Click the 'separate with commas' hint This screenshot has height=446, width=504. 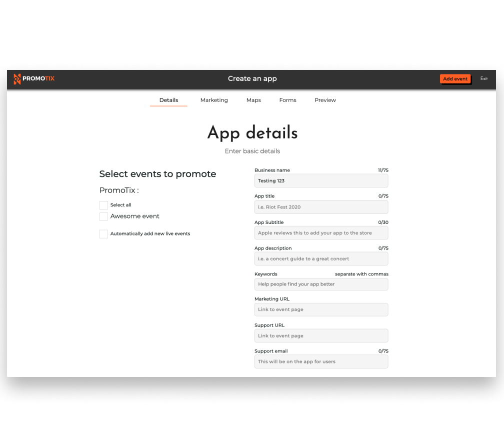pyautogui.click(x=361, y=274)
